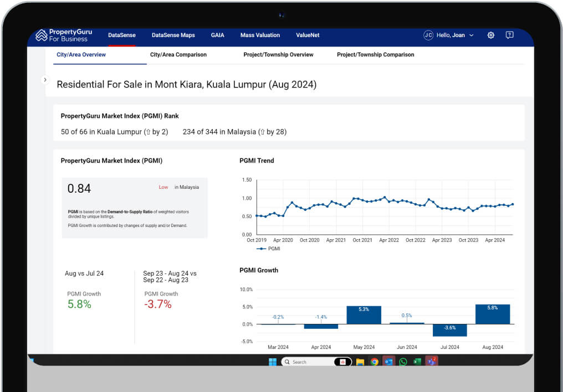Viewport: 563px width, 392px height.
Task: Click the Apr 2024 -1.4% growth bar
Action: pyautogui.click(x=321, y=326)
